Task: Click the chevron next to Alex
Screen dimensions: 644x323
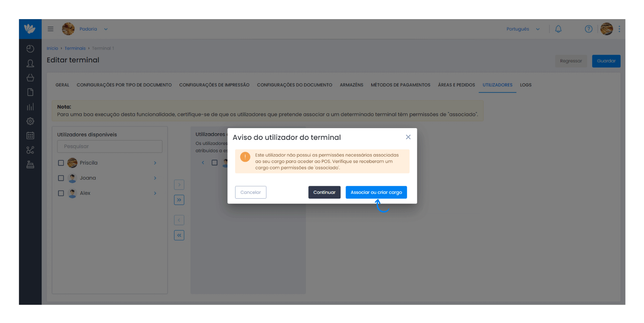Action: pos(155,193)
